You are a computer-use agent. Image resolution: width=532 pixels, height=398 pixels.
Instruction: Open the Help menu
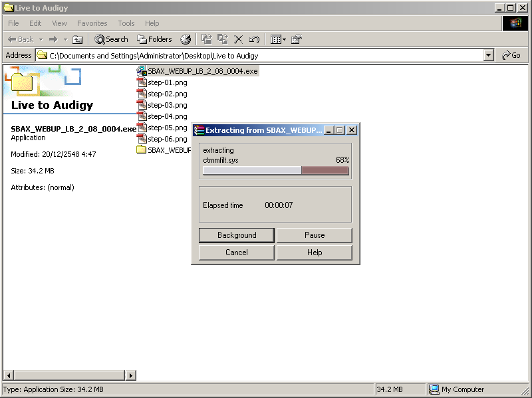pos(152,23)
